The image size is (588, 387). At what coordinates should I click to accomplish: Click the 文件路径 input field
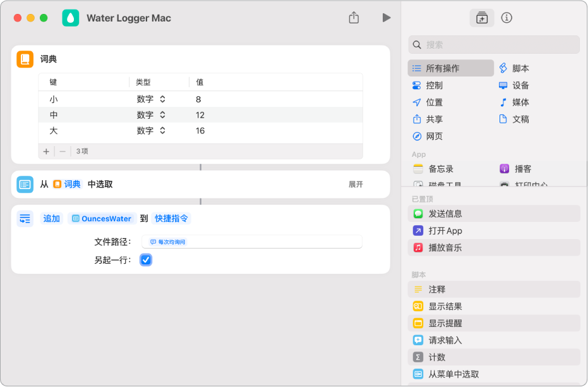click(x=252, y=242)
